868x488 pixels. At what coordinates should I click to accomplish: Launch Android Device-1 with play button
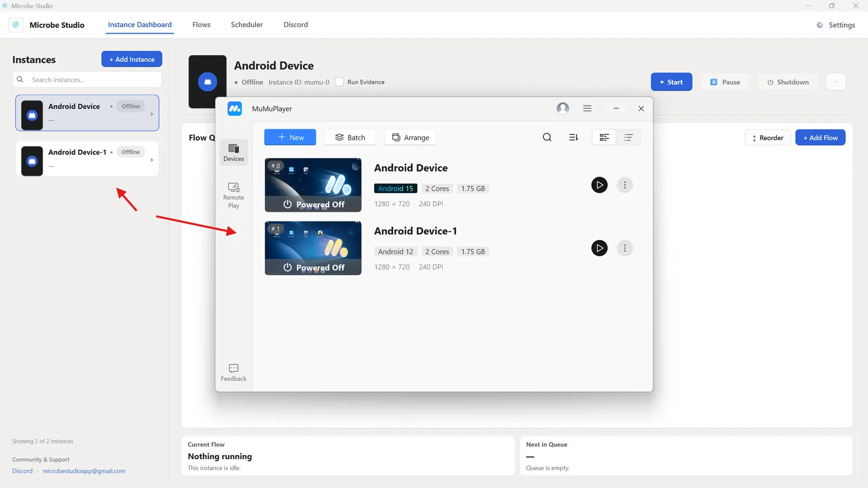point(599,248)
